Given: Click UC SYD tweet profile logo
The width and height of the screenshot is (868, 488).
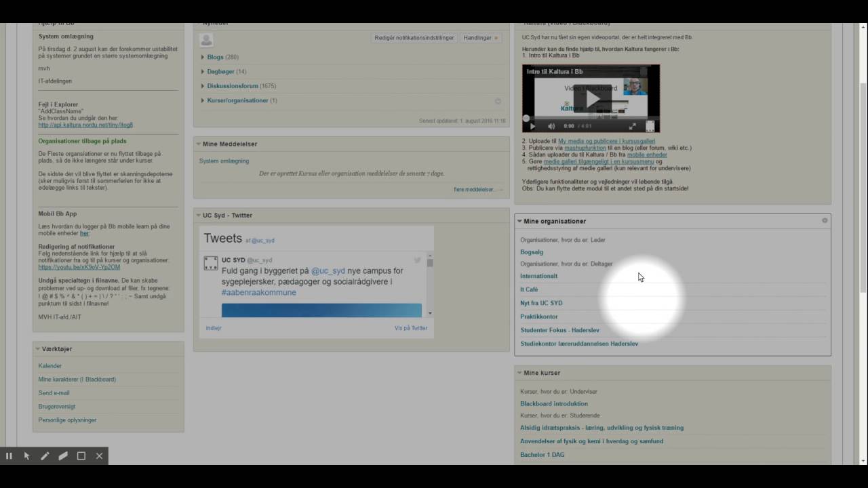Looking at the screenshot, I should click(x=211, y=263).
